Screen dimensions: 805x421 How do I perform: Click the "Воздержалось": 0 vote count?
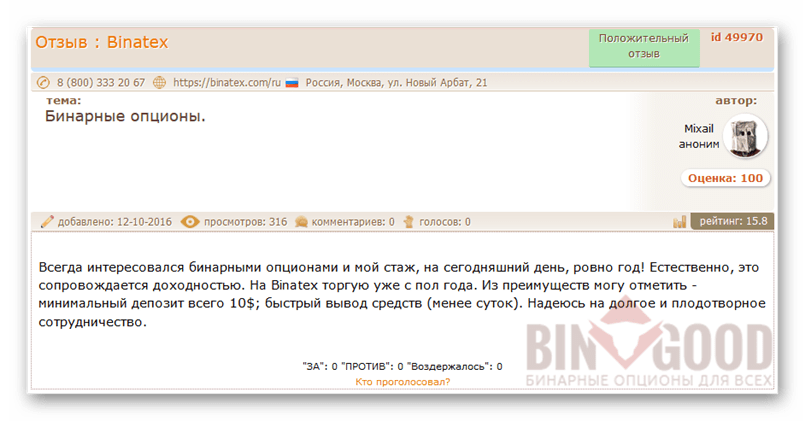click(x=455, y=367)
